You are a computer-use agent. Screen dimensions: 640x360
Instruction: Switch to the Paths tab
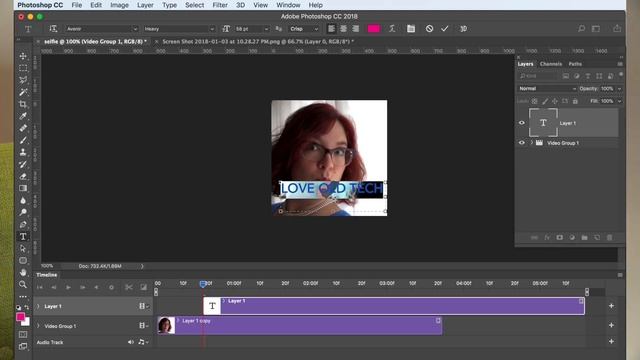[575, 64]
